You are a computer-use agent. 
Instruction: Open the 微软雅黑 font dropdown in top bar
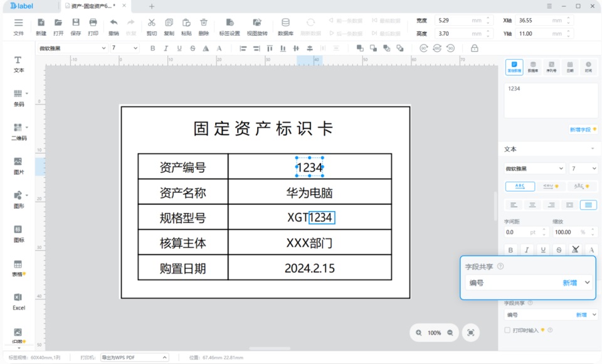(x=71, y=48)
